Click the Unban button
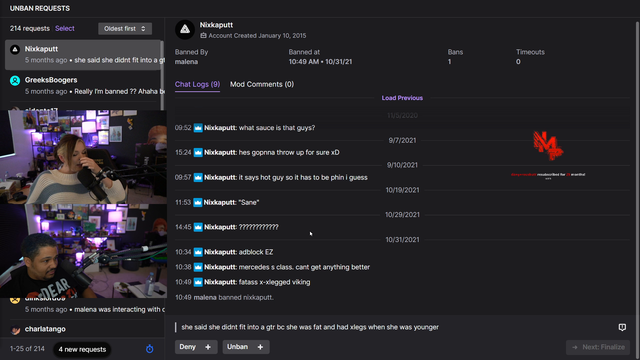640x360 pixels. 246,347
